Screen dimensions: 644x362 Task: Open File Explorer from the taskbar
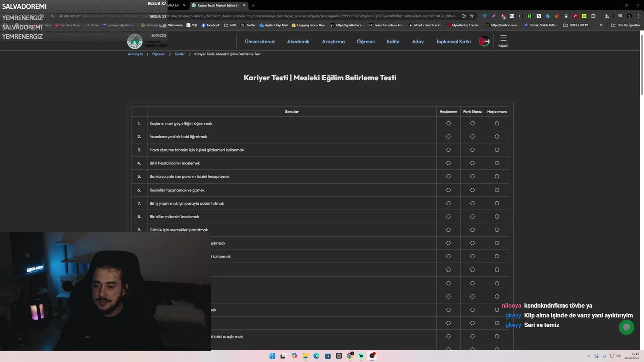click(x=305, y=356)
